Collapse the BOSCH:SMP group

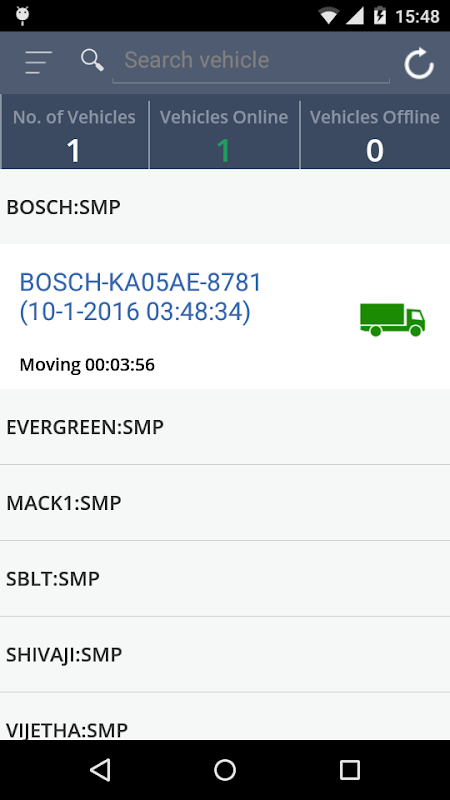click(225, 207)
